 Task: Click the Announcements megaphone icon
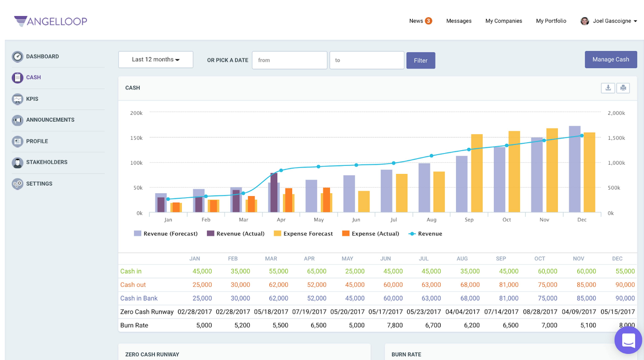pos(17,120)
